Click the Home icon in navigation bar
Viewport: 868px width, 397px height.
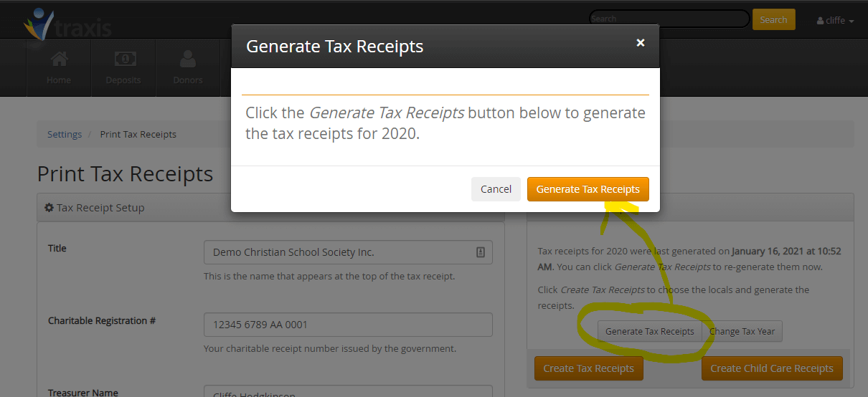[x=59, y=58]
